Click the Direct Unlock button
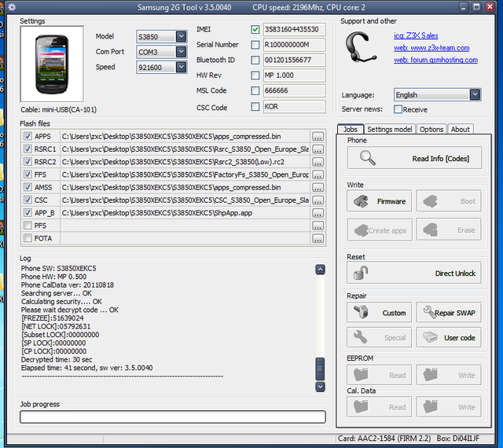This screenshot has width=503, height=448. pos(414,273)
